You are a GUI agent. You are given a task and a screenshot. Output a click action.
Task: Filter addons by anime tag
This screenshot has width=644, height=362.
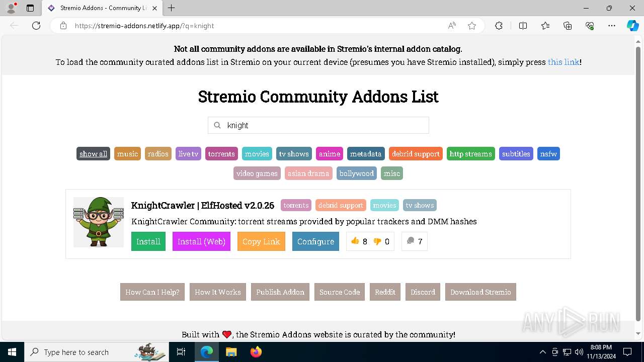(330, 154)
